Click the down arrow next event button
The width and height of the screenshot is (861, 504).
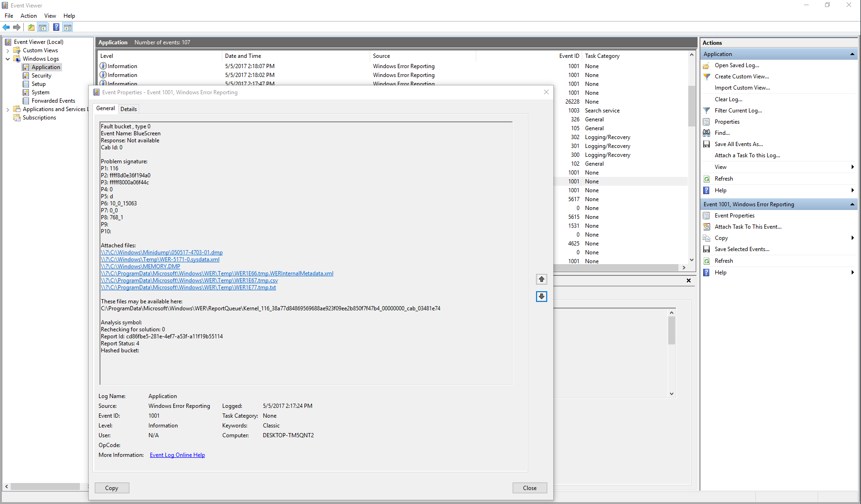click(542, 296)
